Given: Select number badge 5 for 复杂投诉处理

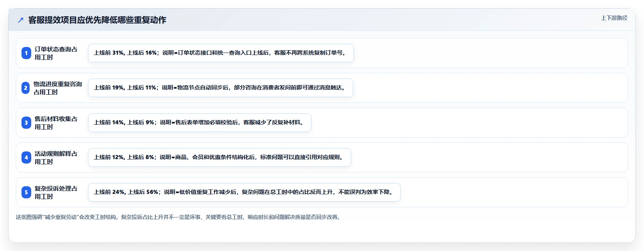Looking at the screenshot, I should (26, 192).
